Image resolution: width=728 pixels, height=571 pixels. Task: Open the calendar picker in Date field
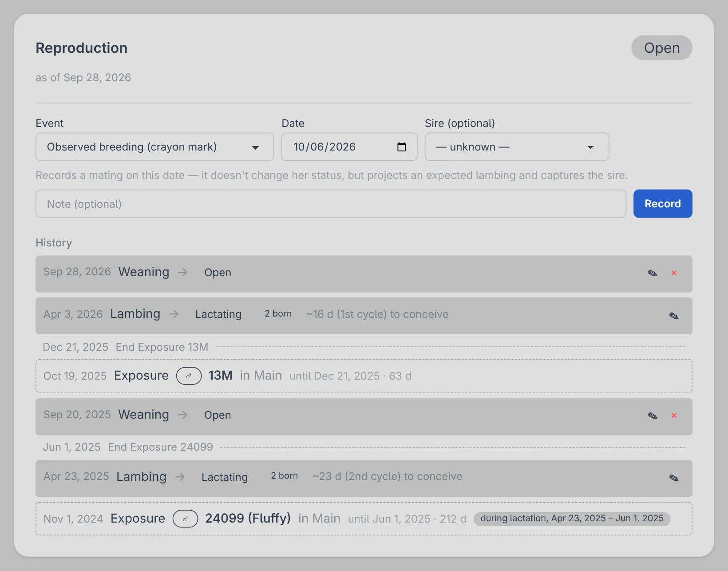click(x=401, y=147)
